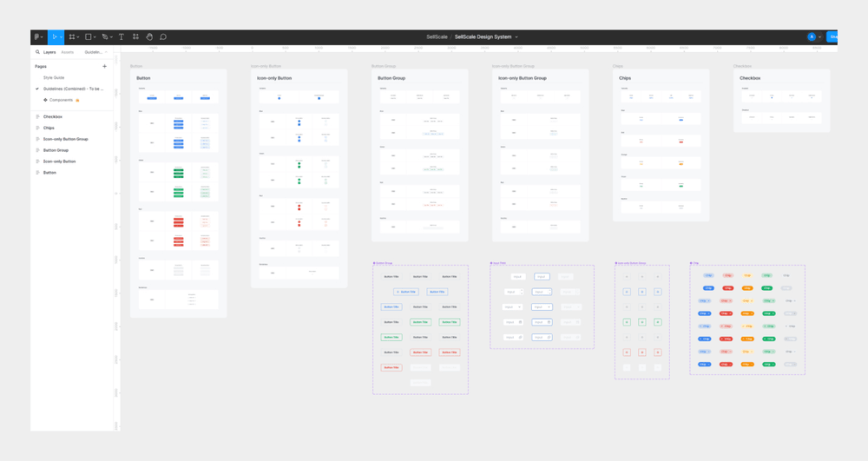The image size is (868, 461).
Task: Click the user avatar A
Action: point(812,37)
